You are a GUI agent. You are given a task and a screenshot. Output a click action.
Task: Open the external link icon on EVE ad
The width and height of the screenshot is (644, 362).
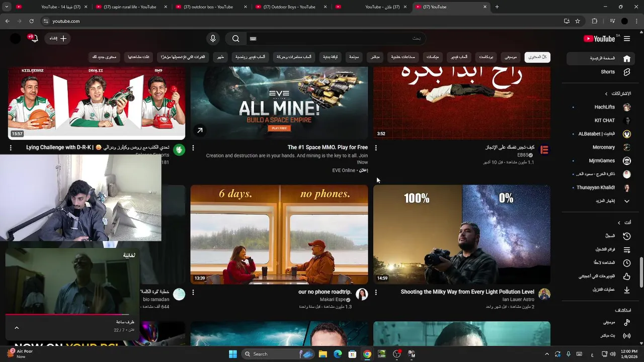(200, 131)
